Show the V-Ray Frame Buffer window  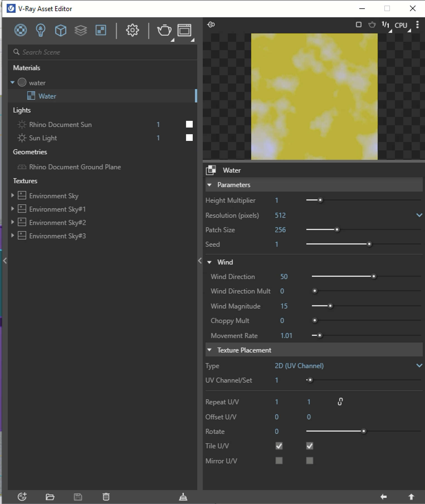click(184, 30)
